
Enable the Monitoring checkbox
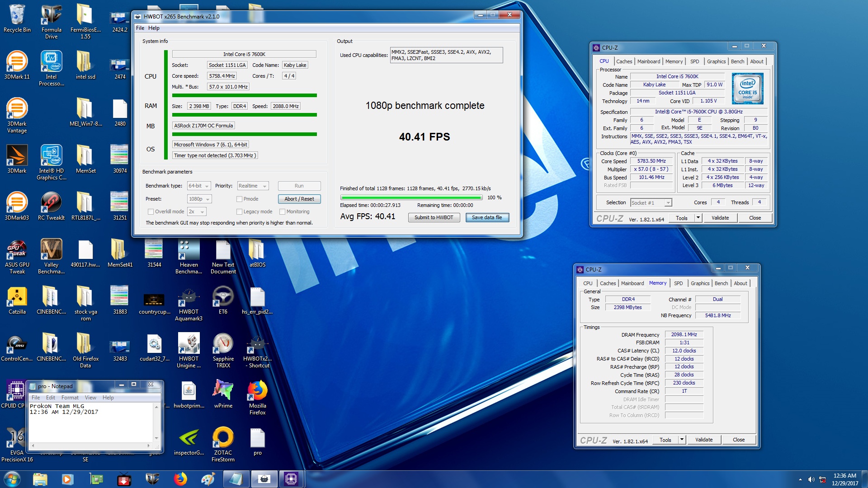pyautogui.click(x=282, y=211)
